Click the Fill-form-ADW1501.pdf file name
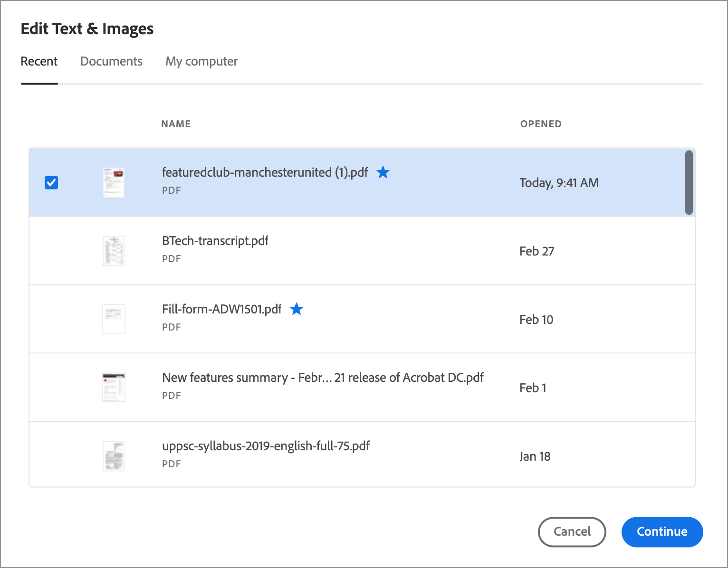728x568 pixels. (x=221, y=309)
